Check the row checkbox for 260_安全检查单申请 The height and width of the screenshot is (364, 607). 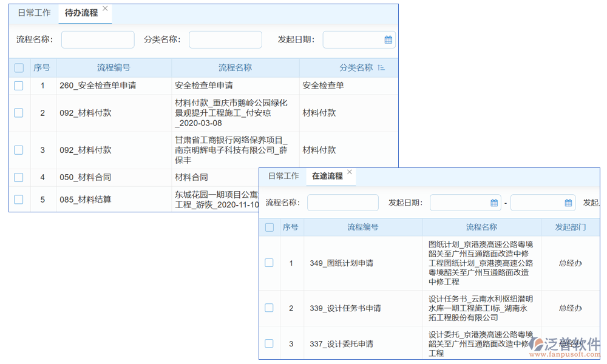(18, 86)
